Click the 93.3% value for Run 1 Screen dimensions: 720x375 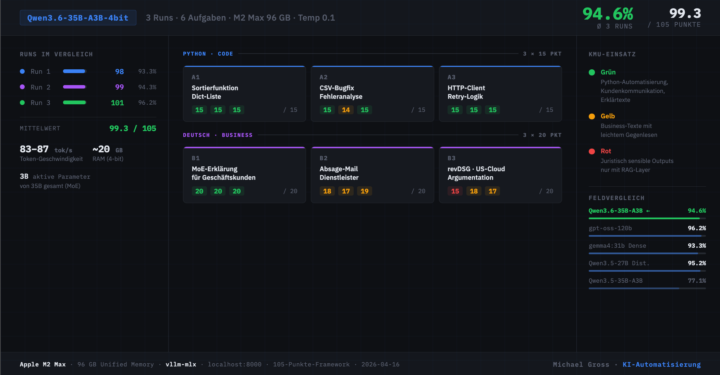[x=147, y=72]
